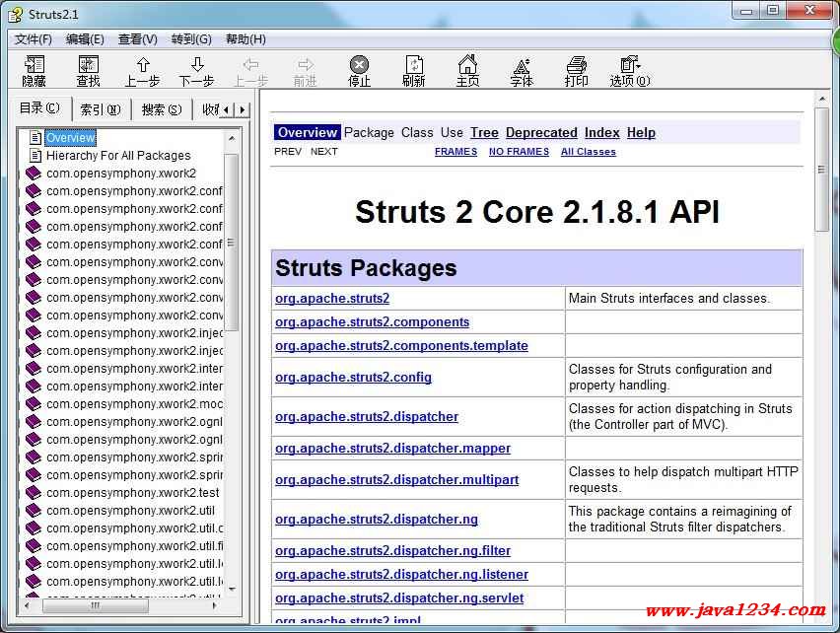
Task: Open the org.apache.struts2.dispatcher.ng.servlet link
Action: click(x=399, y=598)
